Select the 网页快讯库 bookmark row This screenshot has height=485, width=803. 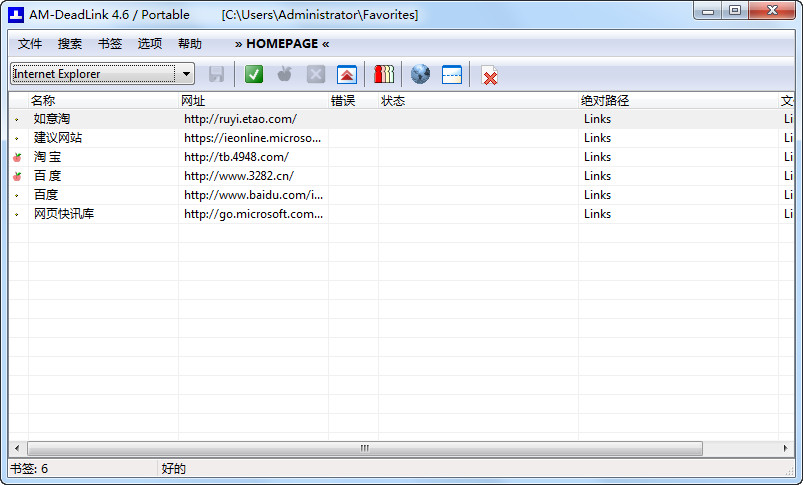click(401, 214)
